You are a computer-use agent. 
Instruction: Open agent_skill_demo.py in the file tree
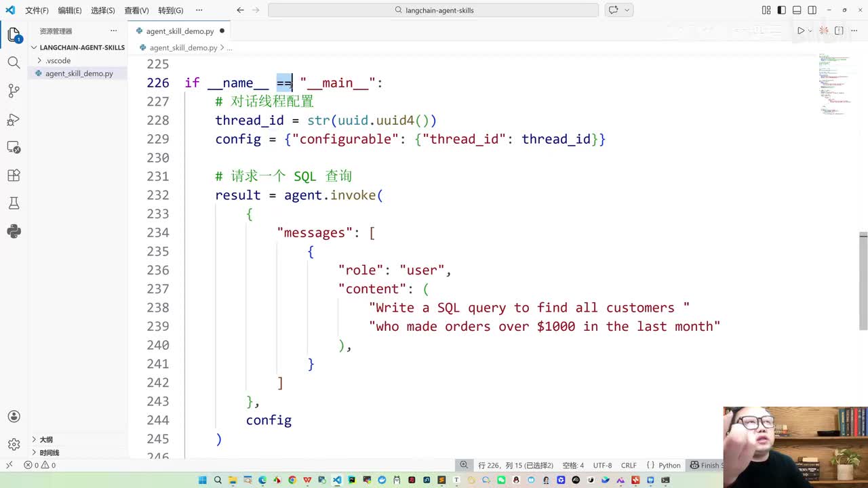pyautogui.click(x=79, y=73)
